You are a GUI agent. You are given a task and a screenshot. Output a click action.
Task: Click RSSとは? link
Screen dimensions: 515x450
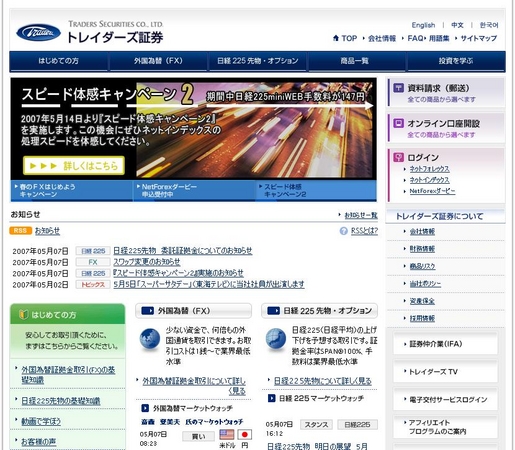pyautogui.click(x=364, y=231)
